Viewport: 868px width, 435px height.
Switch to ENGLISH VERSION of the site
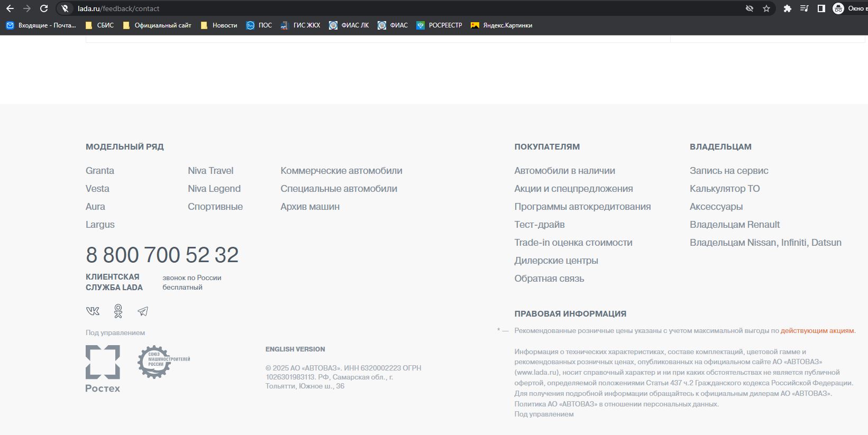[x=295, y=349]
